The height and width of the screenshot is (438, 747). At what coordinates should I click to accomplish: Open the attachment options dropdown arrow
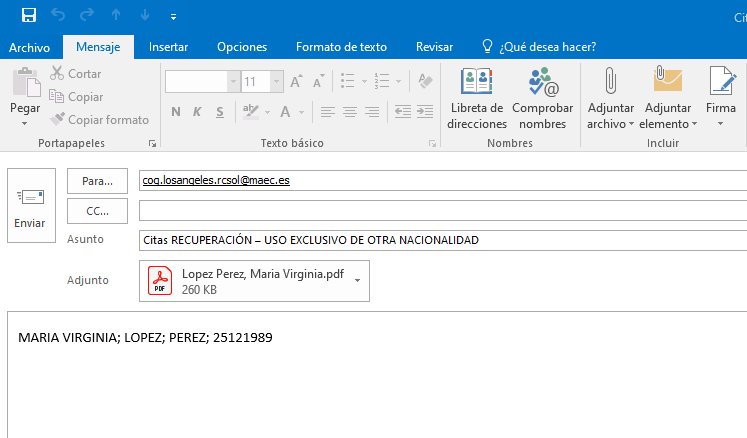tap(357, 281)
